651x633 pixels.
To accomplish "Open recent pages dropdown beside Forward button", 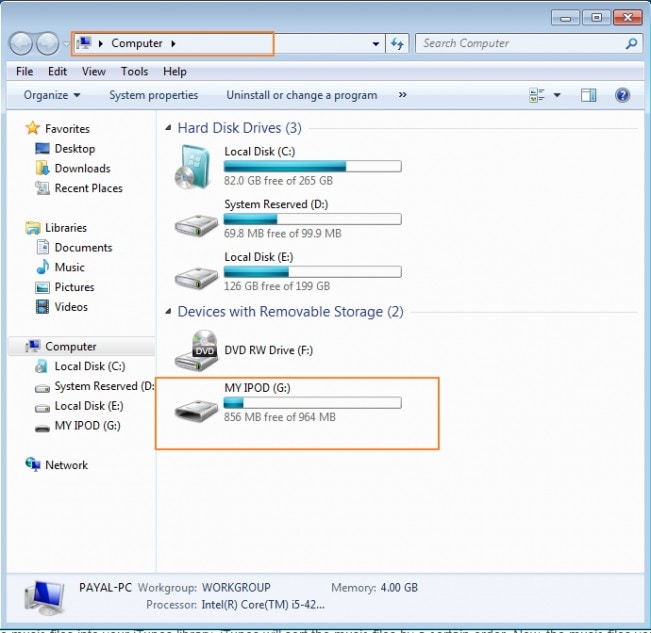I will [x=66, y=43].
